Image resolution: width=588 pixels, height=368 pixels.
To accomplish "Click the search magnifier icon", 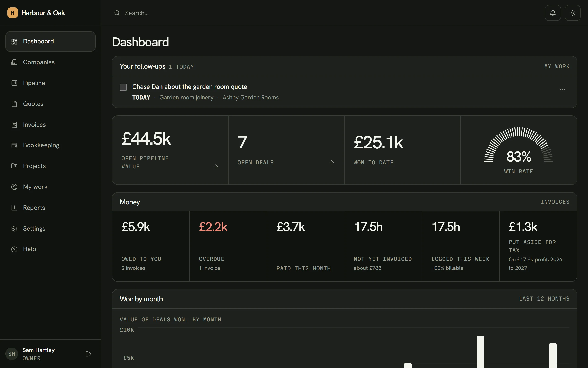I will pos(117,13).
